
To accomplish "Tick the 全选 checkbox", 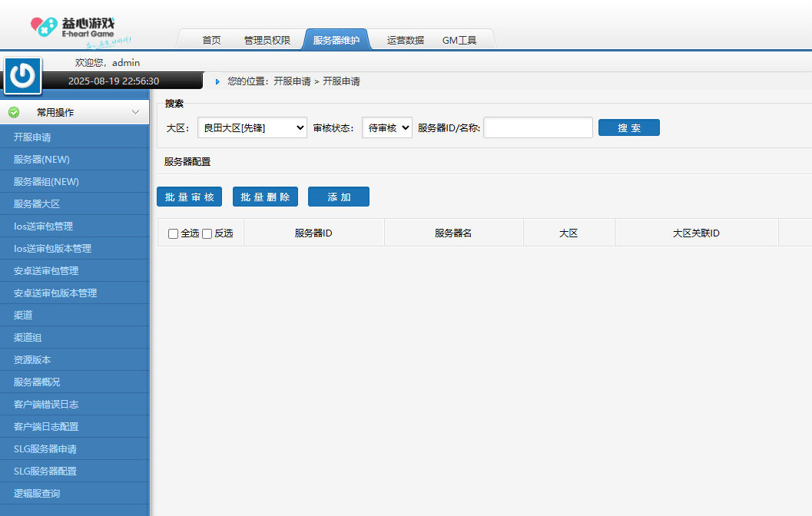I will tap(173, 233).
